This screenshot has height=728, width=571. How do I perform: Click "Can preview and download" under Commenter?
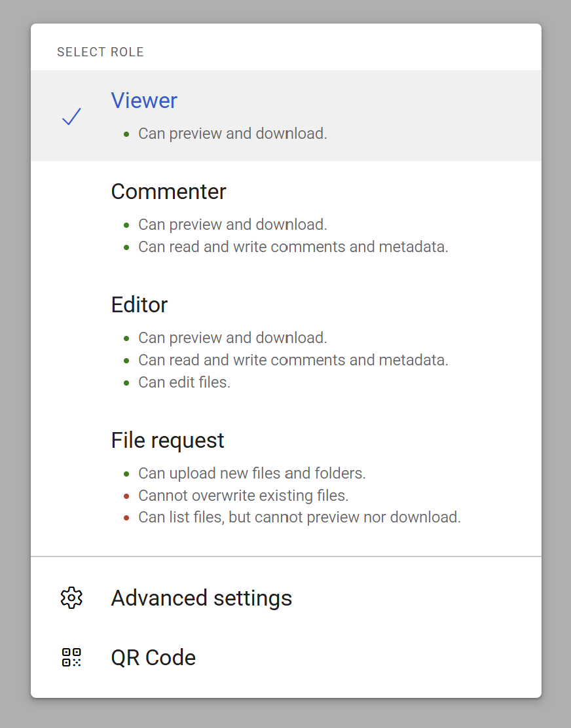[x=232, y=225]
